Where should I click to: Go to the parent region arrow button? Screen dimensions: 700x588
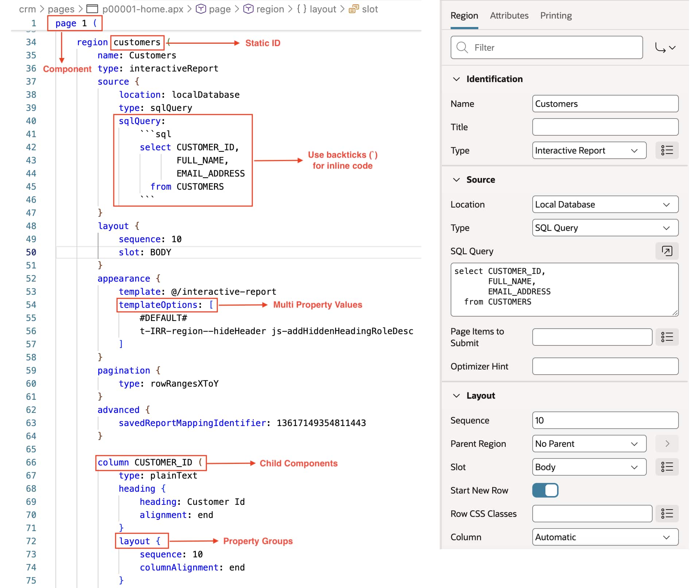[667, 444]
